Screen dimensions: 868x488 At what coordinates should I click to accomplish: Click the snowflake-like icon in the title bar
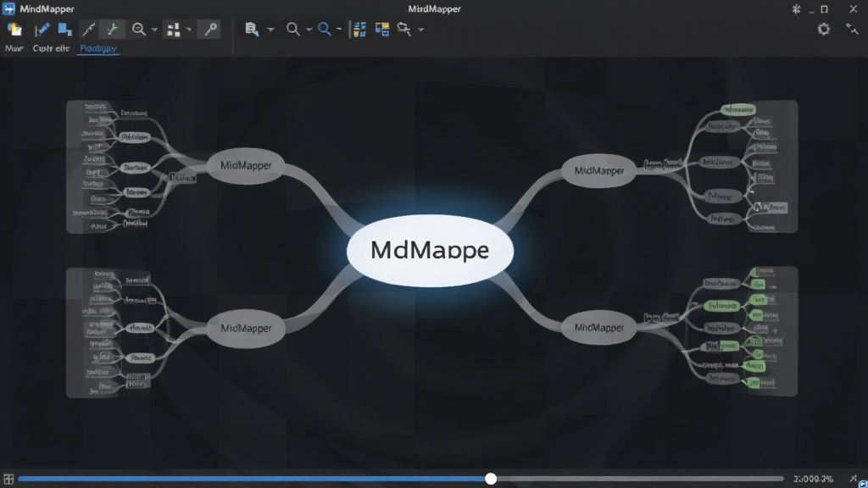tap(796, 9)
